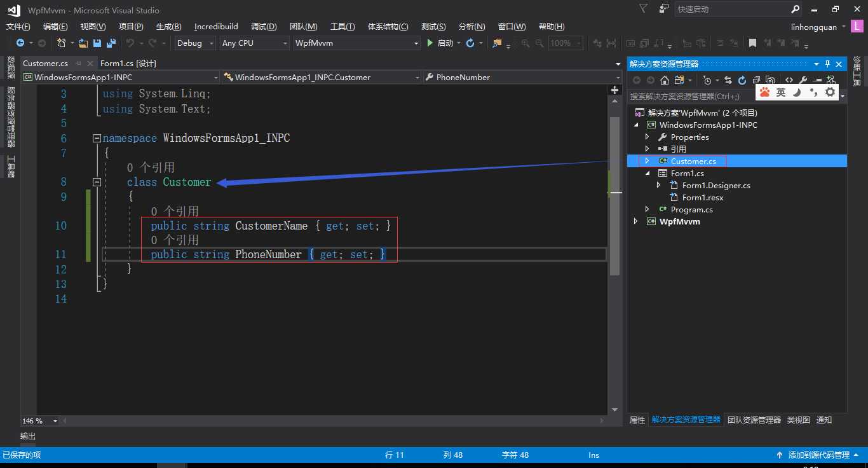Click the bookmark icon in main toolbar
This screenshot has width=868, height=468.
tap(752, 43)
